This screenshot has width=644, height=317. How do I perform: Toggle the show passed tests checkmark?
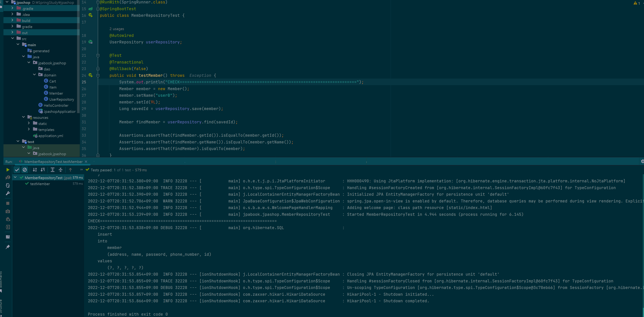17,170
